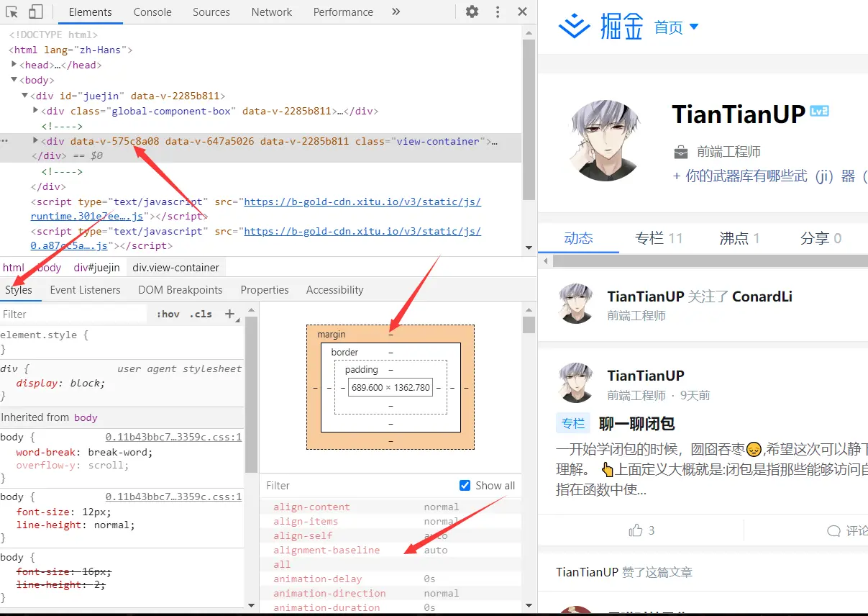Image resolution: width=868 pixels, height=616 pixels.
Task: Click avatar beside 关注了 ConardLi
Action: (577, 303)
